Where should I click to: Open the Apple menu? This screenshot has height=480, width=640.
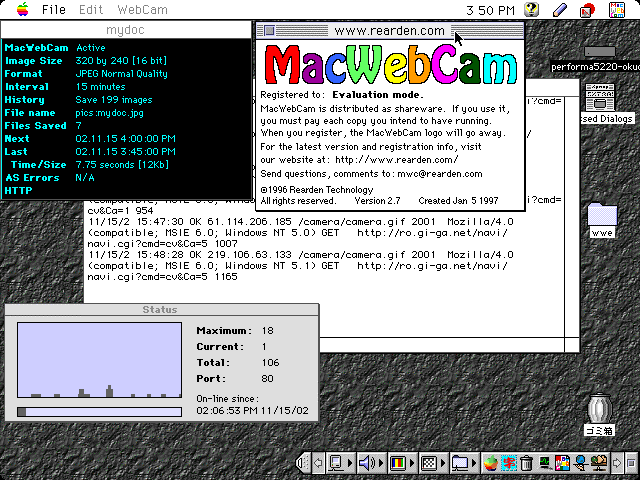pos(23,9)
